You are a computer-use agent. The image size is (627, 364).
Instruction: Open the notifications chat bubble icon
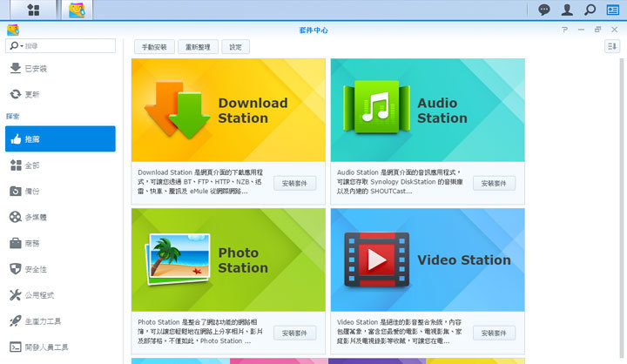pyautogui.click(x=544, y=10)
